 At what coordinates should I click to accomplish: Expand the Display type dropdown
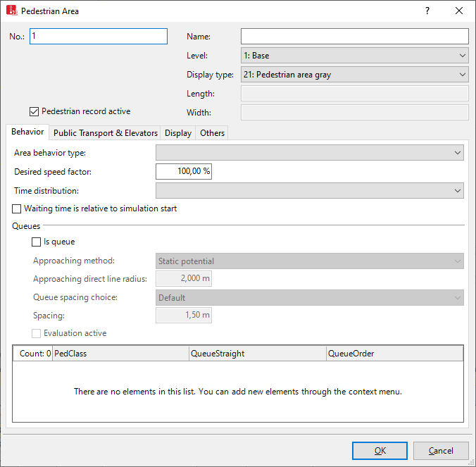354,75
